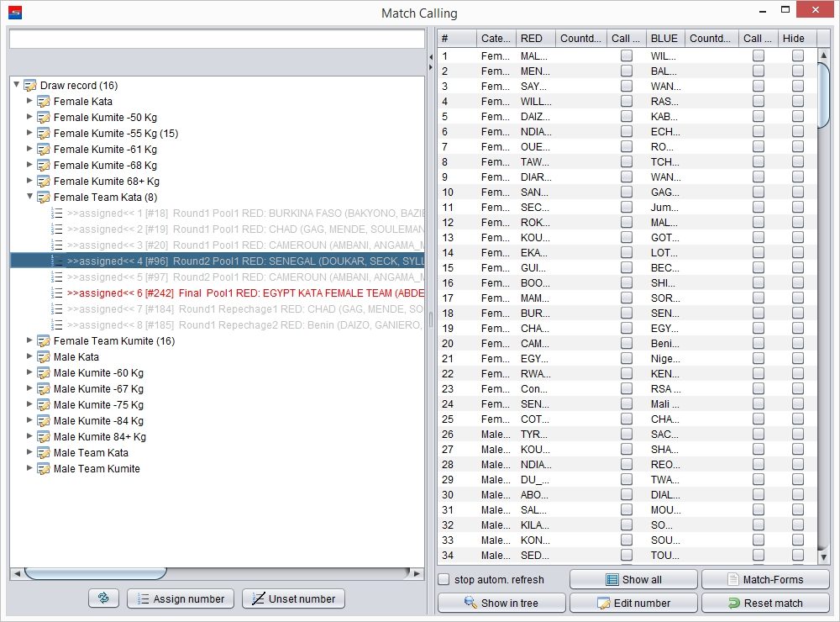
Task: Click the Female Team Kata folder icon
Action: coord(44,198)
